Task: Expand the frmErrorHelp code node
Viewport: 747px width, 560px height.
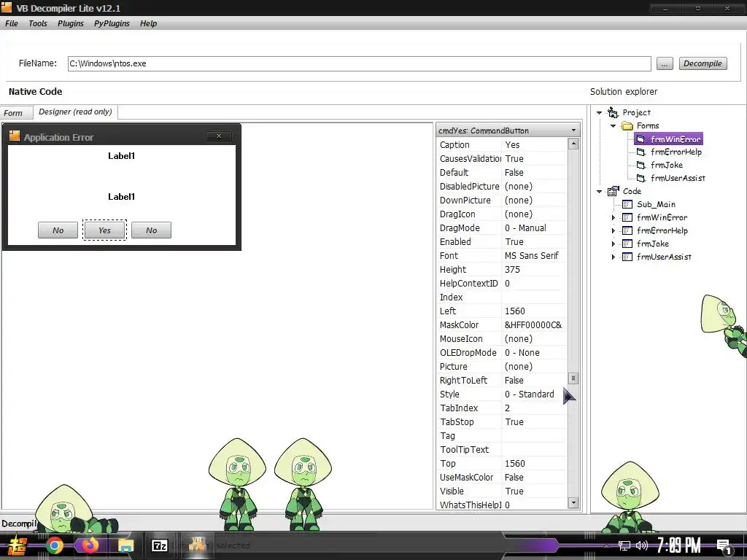Action: point(614,230)
